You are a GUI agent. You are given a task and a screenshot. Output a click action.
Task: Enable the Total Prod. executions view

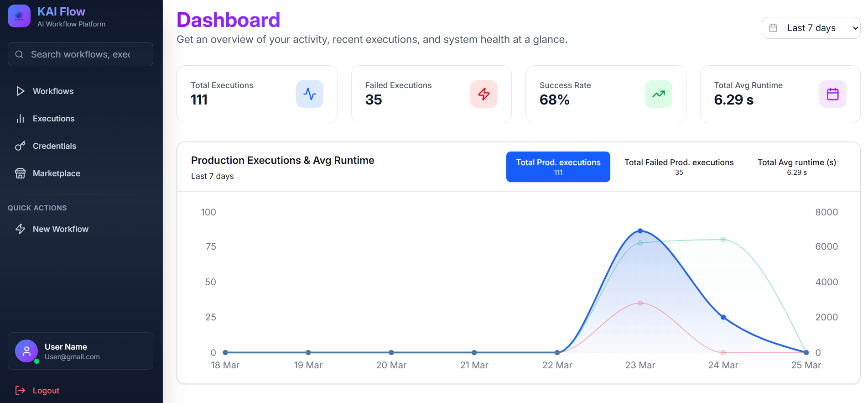(558, 167)
